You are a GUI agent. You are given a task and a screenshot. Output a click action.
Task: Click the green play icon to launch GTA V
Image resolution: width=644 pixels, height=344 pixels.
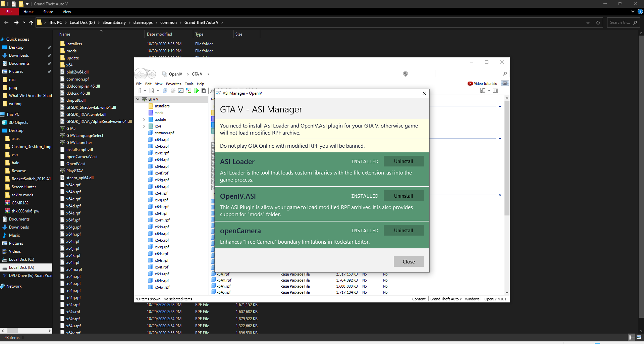click(x=197, y=91)
